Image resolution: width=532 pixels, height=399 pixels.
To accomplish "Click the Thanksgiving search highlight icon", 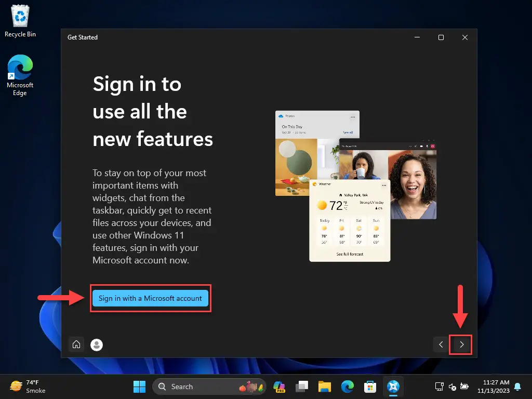I will [251, 387].
